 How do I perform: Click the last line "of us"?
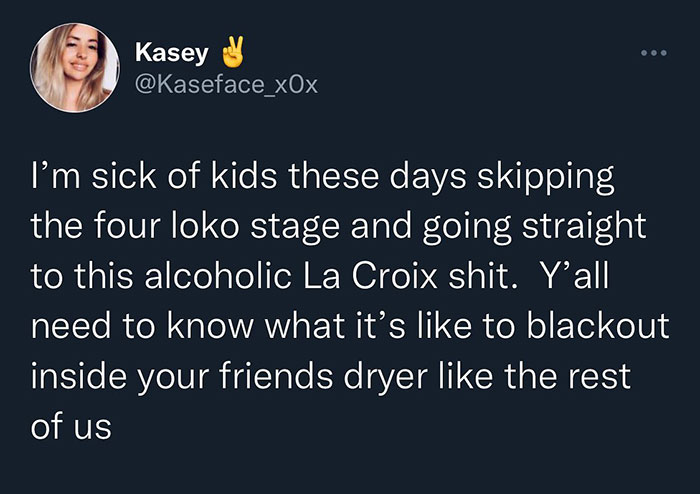click(x=71, y=426)
